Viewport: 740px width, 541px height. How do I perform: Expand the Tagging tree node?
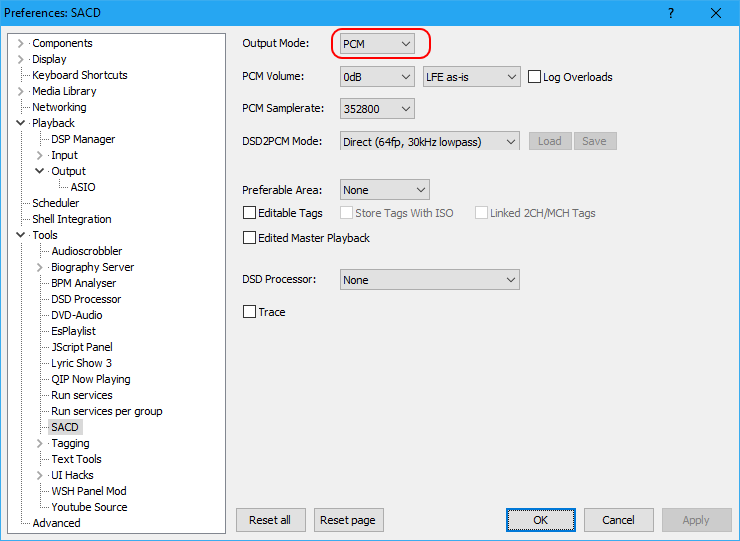pos(40,443)
